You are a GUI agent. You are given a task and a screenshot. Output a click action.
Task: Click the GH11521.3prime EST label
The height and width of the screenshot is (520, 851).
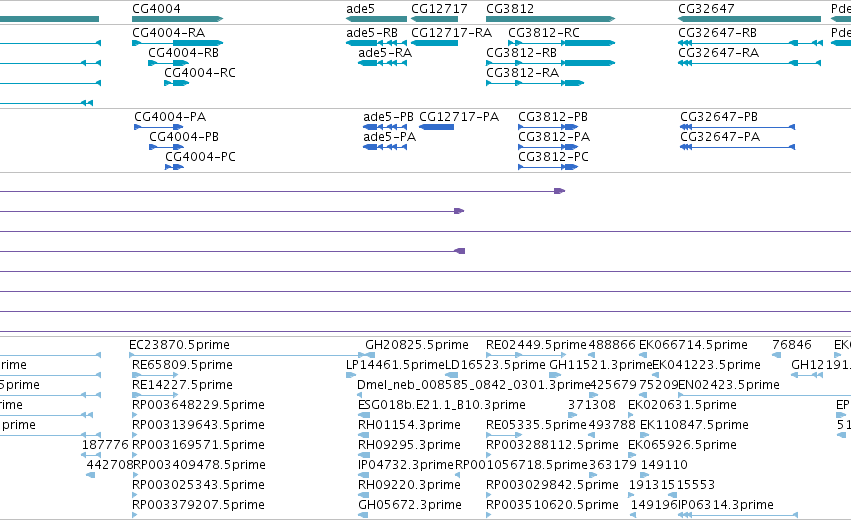601,365
